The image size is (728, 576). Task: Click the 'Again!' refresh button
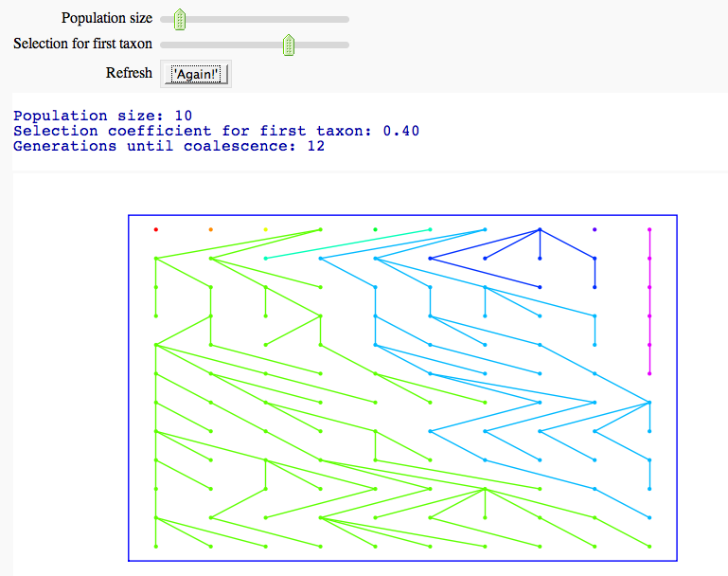196,74
